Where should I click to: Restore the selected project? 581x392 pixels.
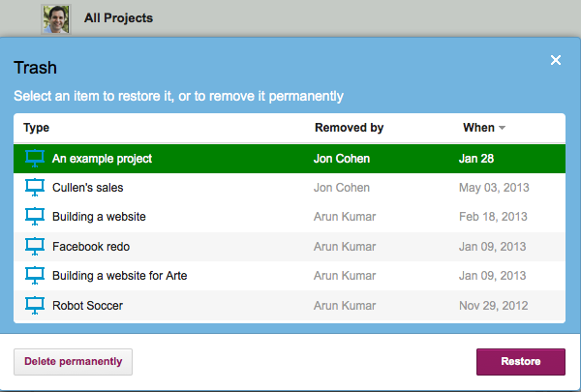click(x=521, y=362)
